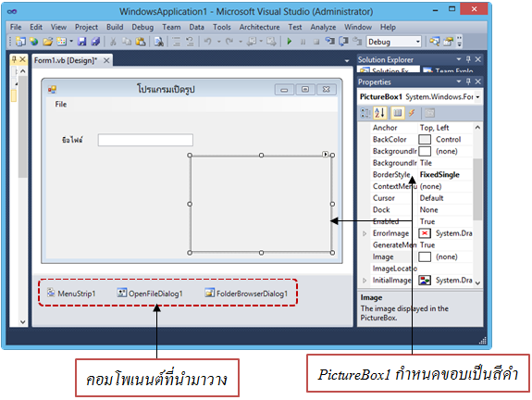Viewport: 532px width, 400px height.
Task: Click the filename text box on the form
Action: (145, 140)
